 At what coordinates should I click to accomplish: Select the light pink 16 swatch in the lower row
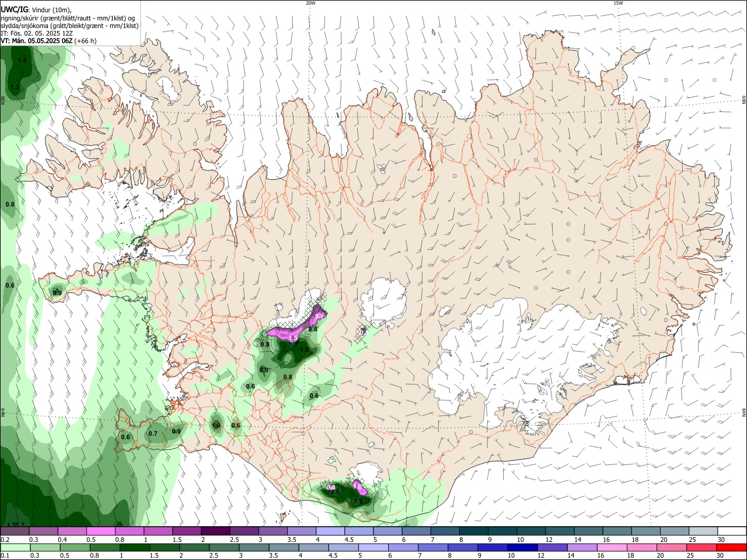pyautogui.click(x=612, y=547)
